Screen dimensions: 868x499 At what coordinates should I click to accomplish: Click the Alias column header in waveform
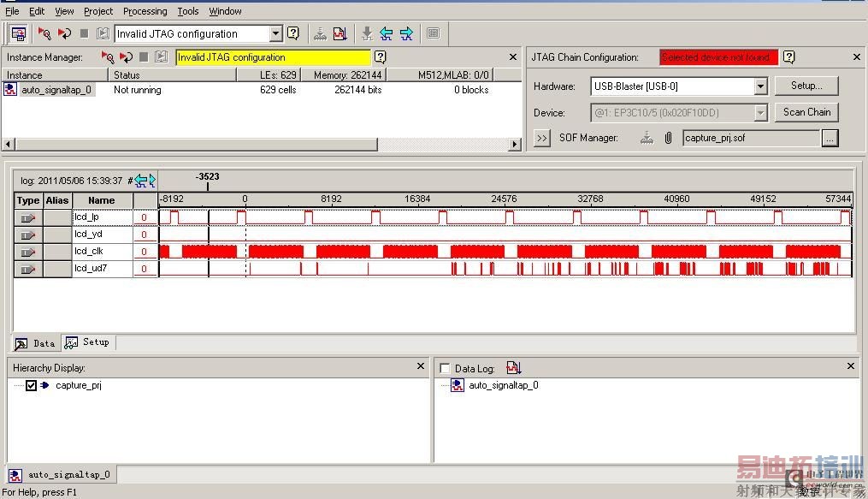pyautogui.click(x=57, y=200)
